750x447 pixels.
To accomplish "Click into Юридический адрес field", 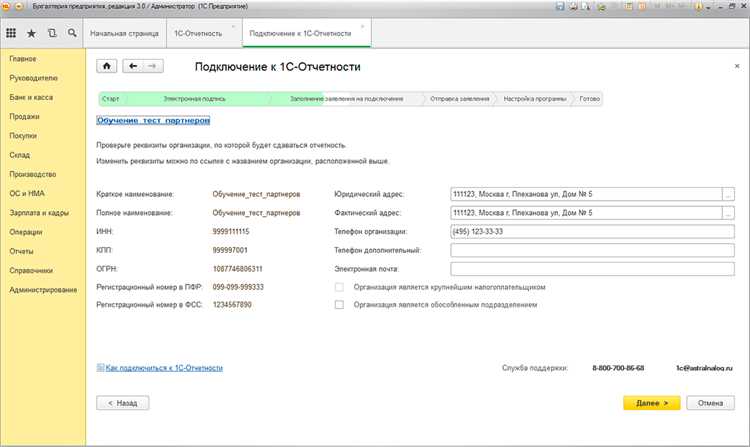I will click(x=586, y=194).
